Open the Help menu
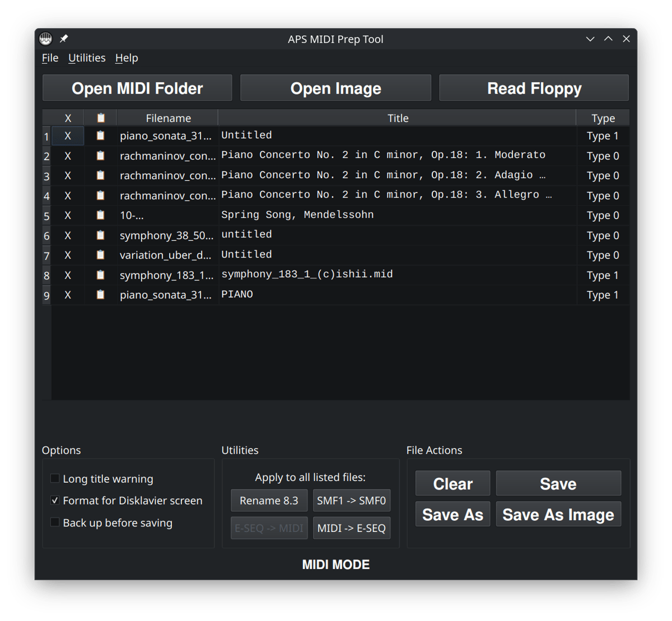This screenshot has height=621, width=672. [127, 58]
